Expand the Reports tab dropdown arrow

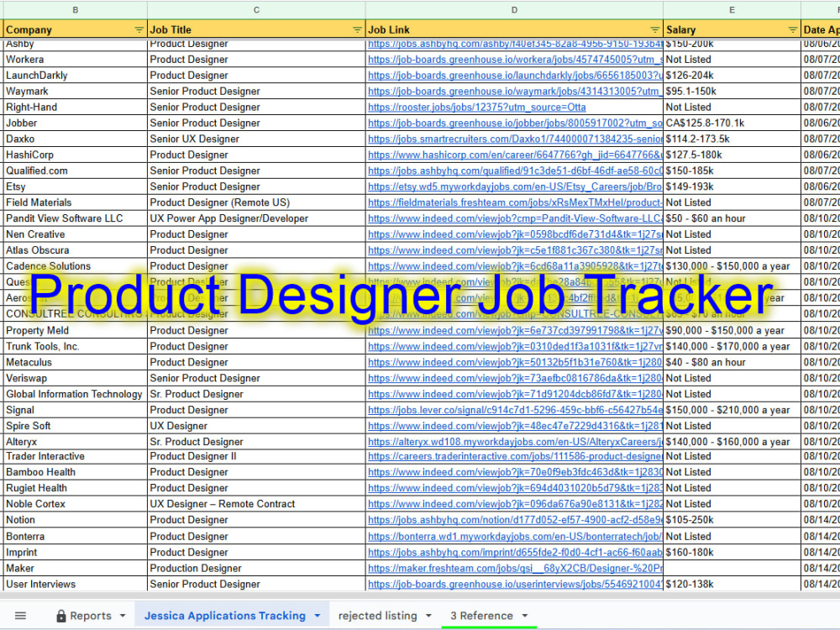(123, 616)
